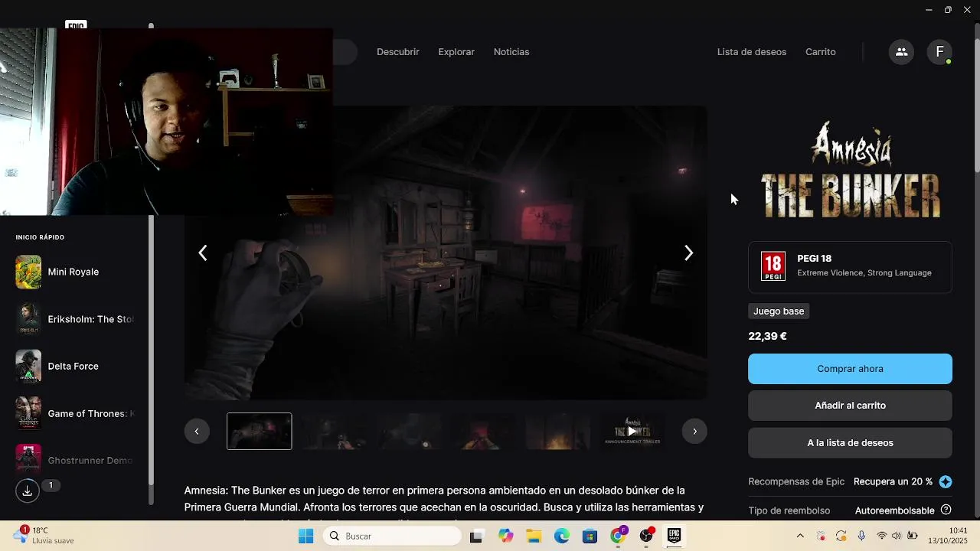Click the Epic Games taskbar icon
The image size is (980, 551).
click(x=674, y=536)
